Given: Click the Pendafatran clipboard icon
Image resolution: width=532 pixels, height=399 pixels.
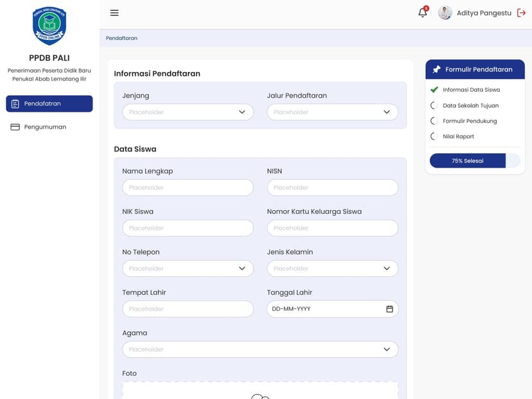Looking at the screenshot, I should coord(15,104).
